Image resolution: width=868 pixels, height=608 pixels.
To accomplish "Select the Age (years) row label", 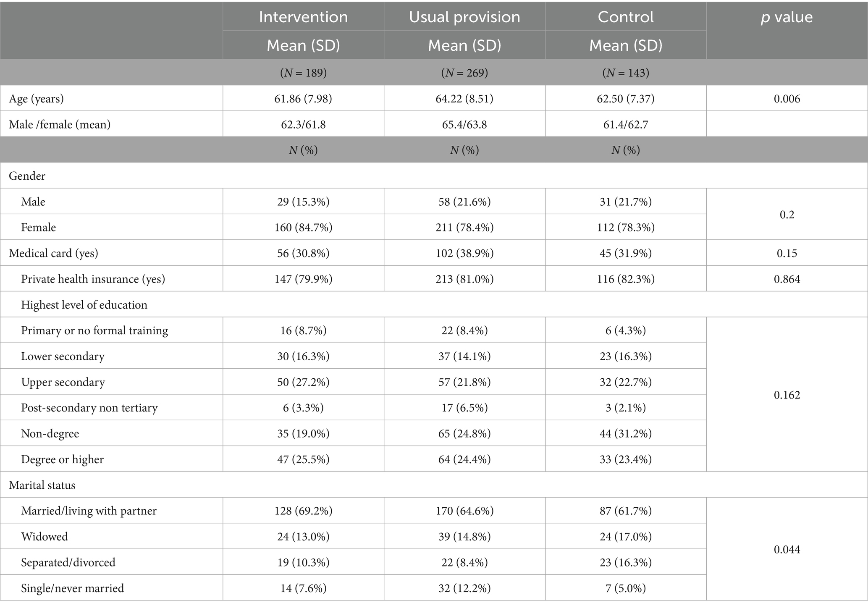I will point(37,99).
